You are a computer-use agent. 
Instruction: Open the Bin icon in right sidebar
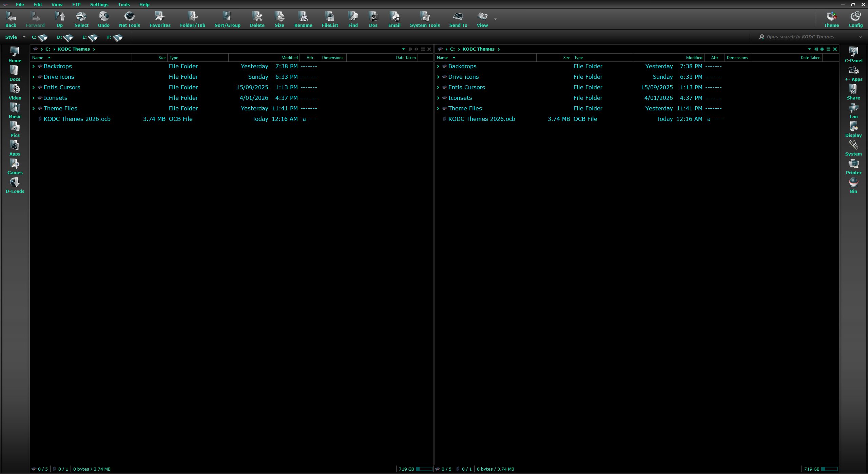click(x=853, y=186)
